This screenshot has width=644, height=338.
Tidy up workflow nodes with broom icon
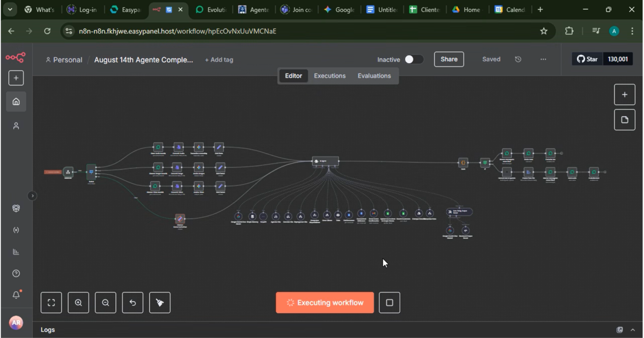point(160,302)
